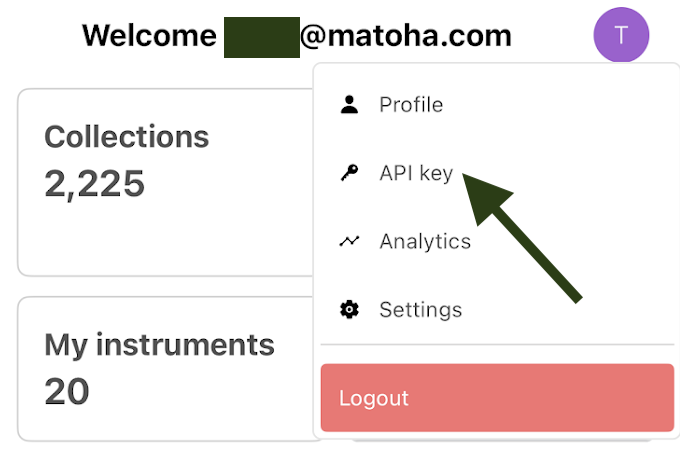Click the 2,225 collections count

[95, 184]
